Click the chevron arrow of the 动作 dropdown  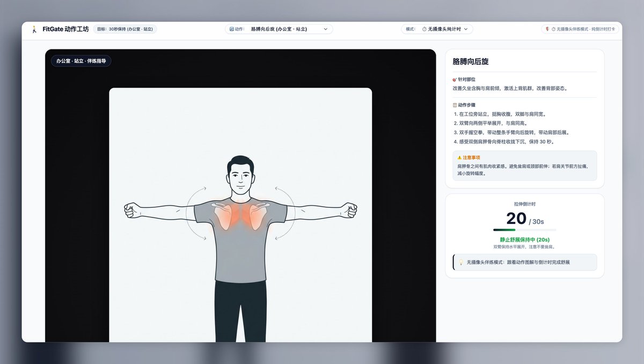point(326,29)
